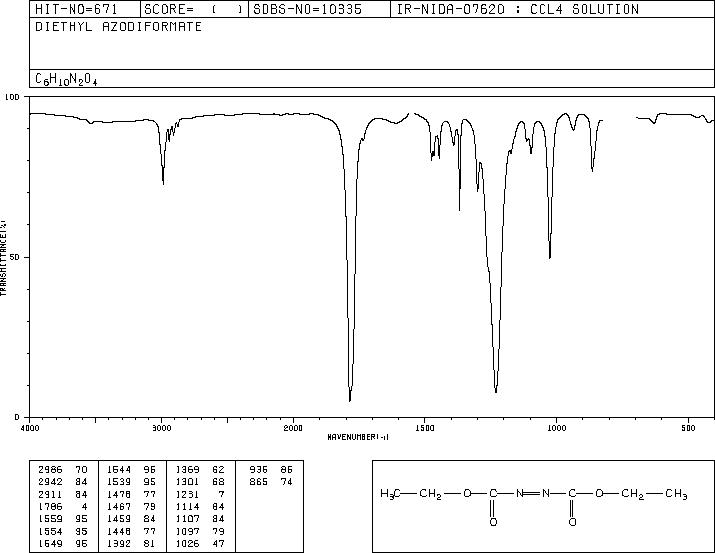Image resolution: width=715 pixels, height=553 pixels.
Task: Click H3C group at structure's left end
Action: coord(390,494)
